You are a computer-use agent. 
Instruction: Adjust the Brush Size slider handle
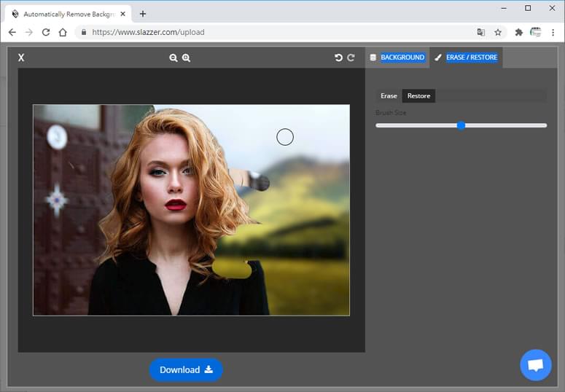461,125
